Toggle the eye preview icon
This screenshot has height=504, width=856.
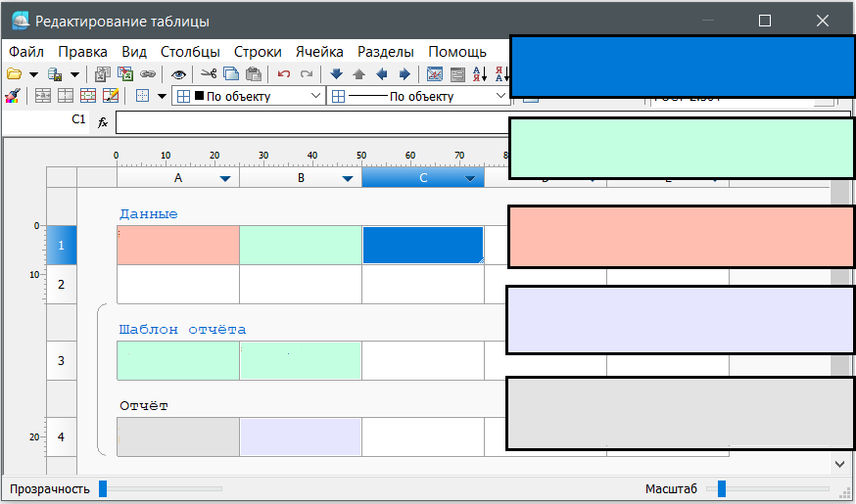(x=179, y=73)
